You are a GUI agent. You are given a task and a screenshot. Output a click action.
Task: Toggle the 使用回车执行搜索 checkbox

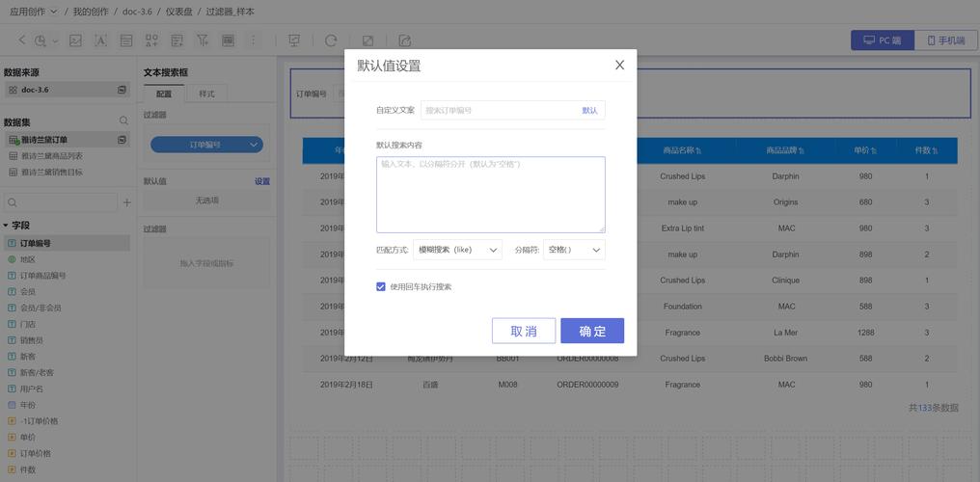pos(381,286)
